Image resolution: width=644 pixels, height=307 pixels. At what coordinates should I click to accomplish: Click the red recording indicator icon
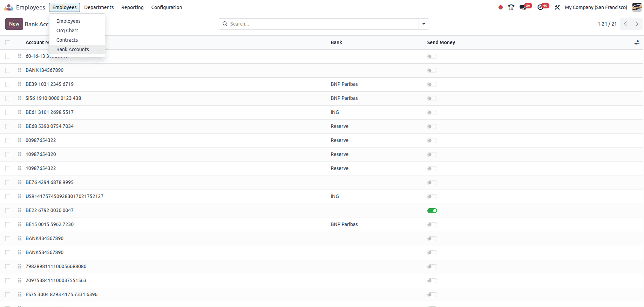coord(501,7)
